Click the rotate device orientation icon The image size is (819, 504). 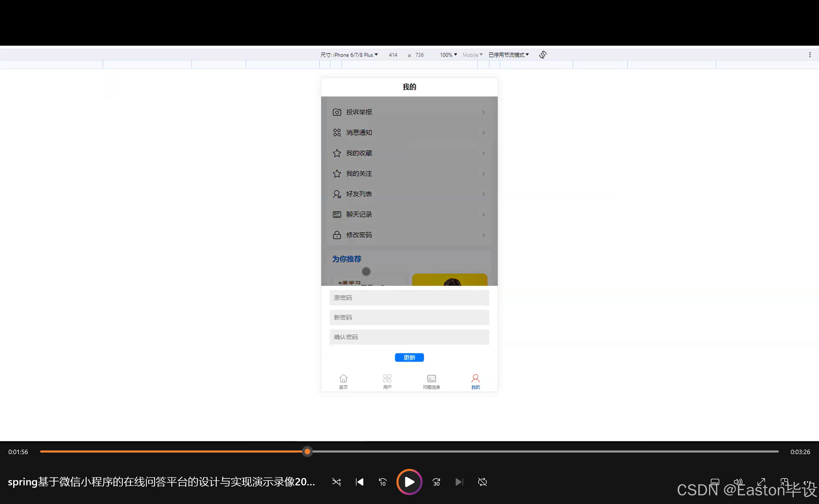pos(543,55)
